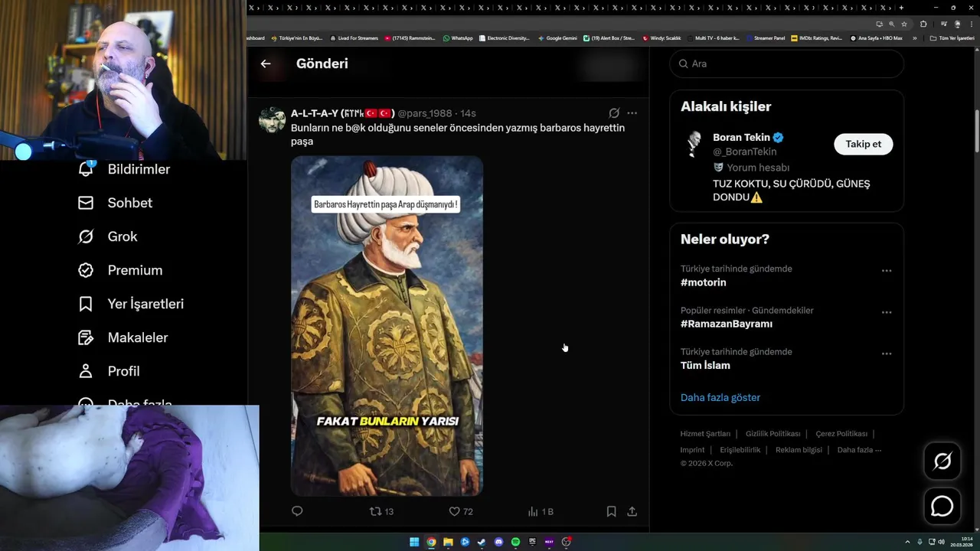Click the Ara search field
The width and height of the screenshot is (980, 551).
tap(786, 64)
